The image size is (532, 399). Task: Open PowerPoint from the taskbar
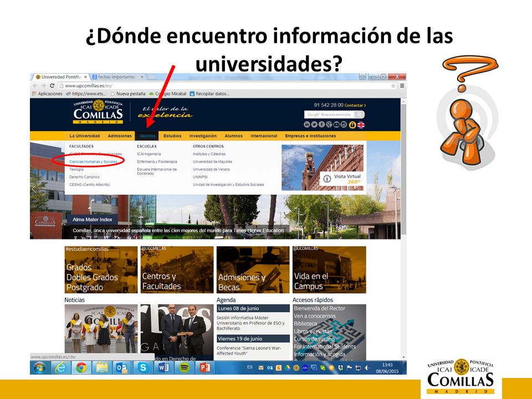pos(204,367)
